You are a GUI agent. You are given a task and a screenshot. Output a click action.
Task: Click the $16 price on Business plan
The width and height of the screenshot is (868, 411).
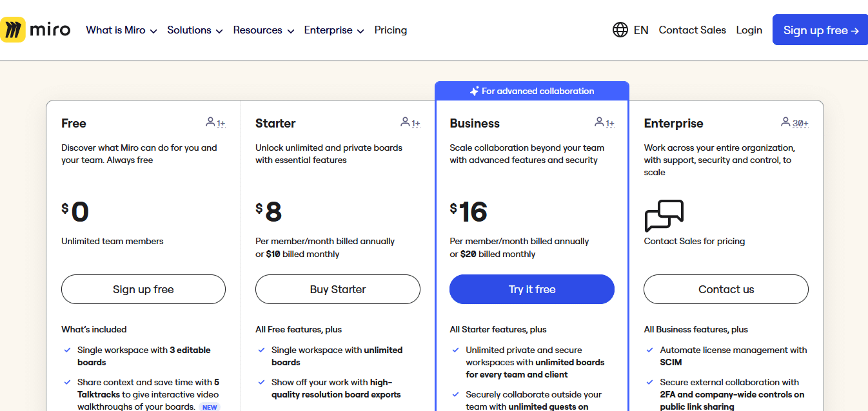pyautogui.click(x=469, y=212)
